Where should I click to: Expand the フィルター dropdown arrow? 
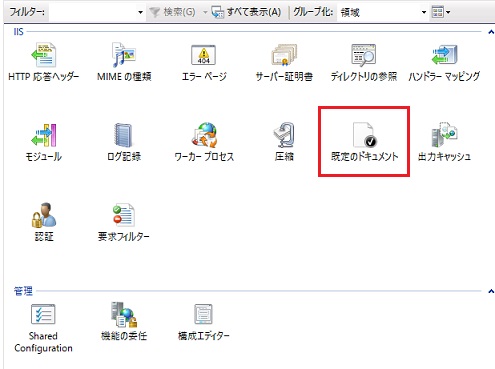point(140,12)
